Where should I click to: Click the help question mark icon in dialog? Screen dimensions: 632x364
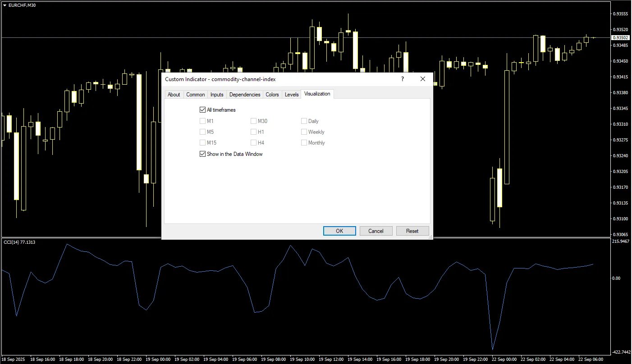click(x=403, y=79)
